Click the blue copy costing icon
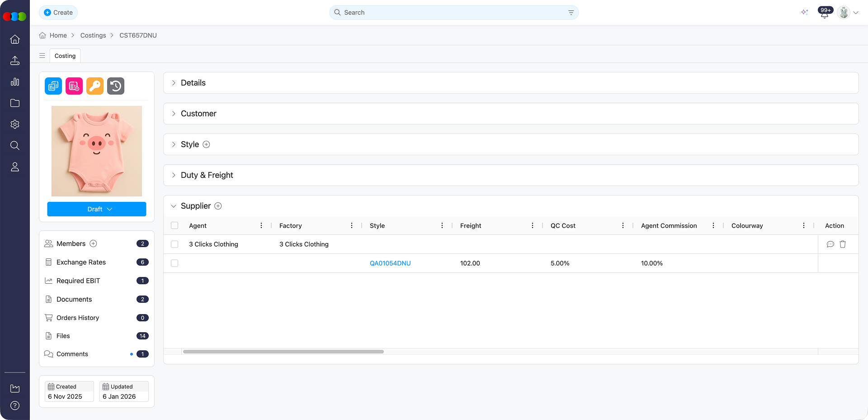868x420 pixels. click(53, 86)
